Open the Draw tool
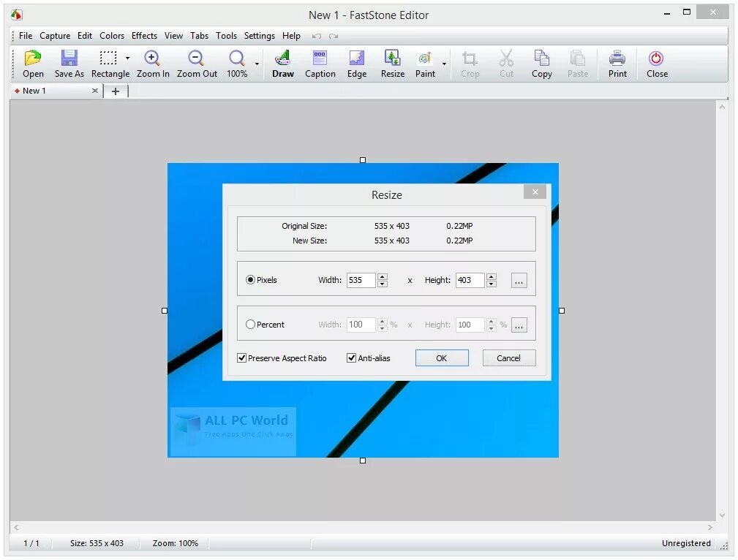738x560 pixels. pos(282,58)
